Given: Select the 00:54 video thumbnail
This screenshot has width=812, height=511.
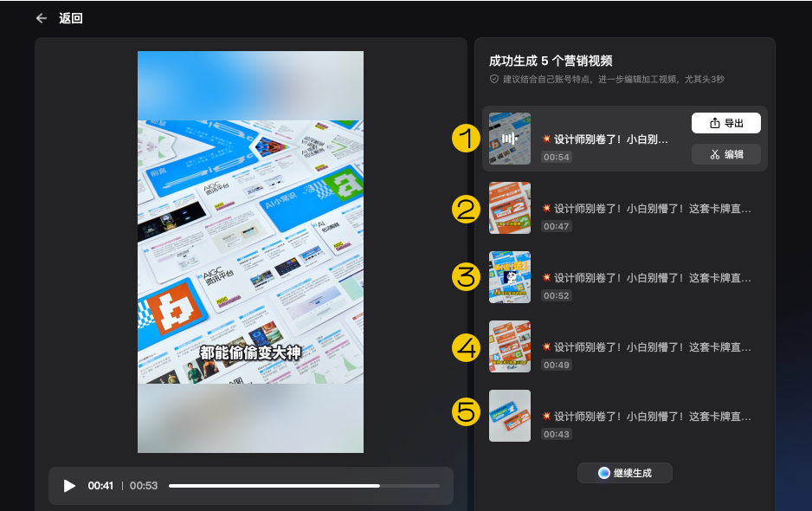Looking at the screenshot, I should tap(510, 139).
